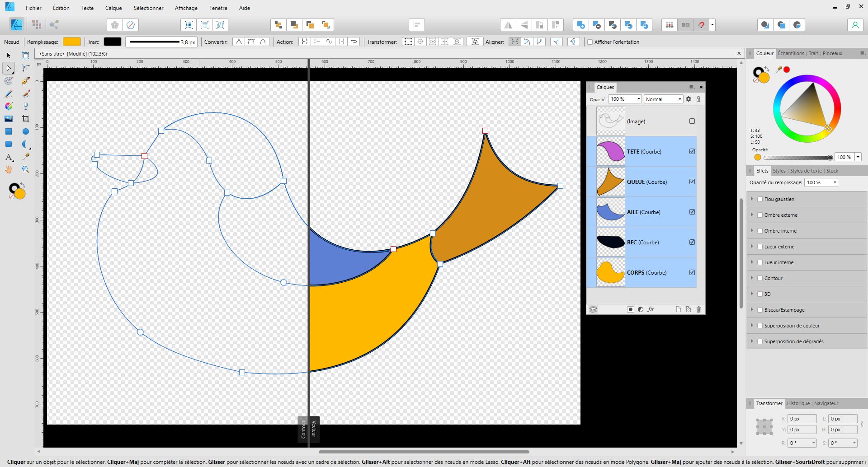Select the Artboard tool
Viewport: 868px width, 467px height.
26,55
